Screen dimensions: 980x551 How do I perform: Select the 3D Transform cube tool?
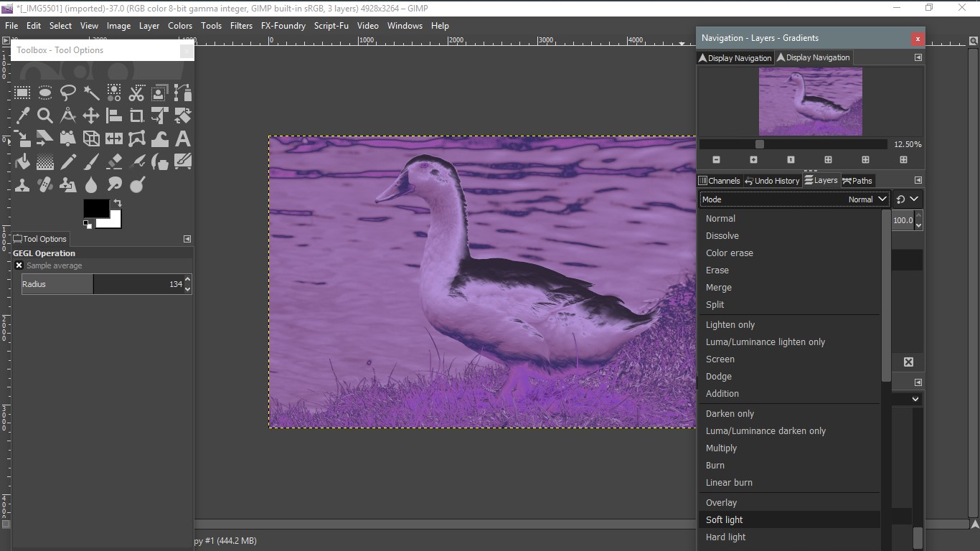(91, 138)
